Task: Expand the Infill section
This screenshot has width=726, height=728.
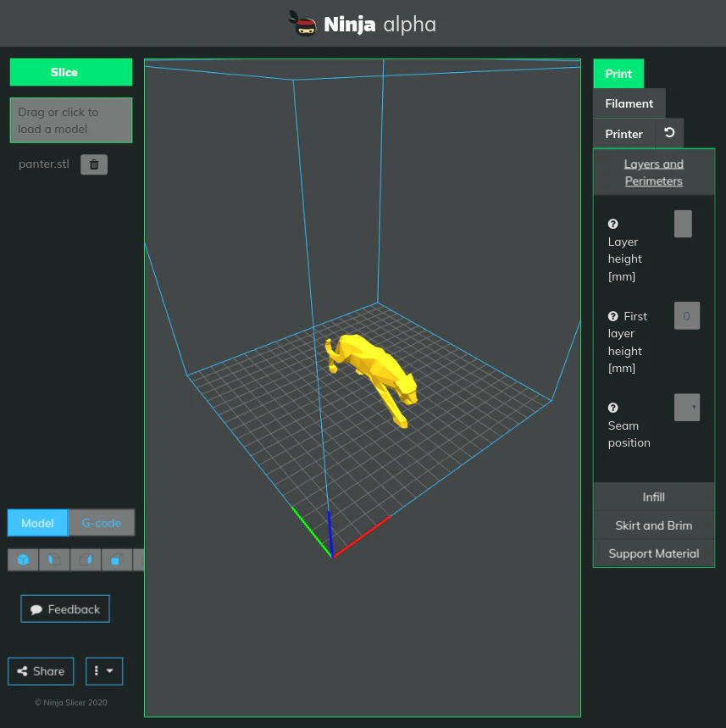Action: tap(654, 497)
